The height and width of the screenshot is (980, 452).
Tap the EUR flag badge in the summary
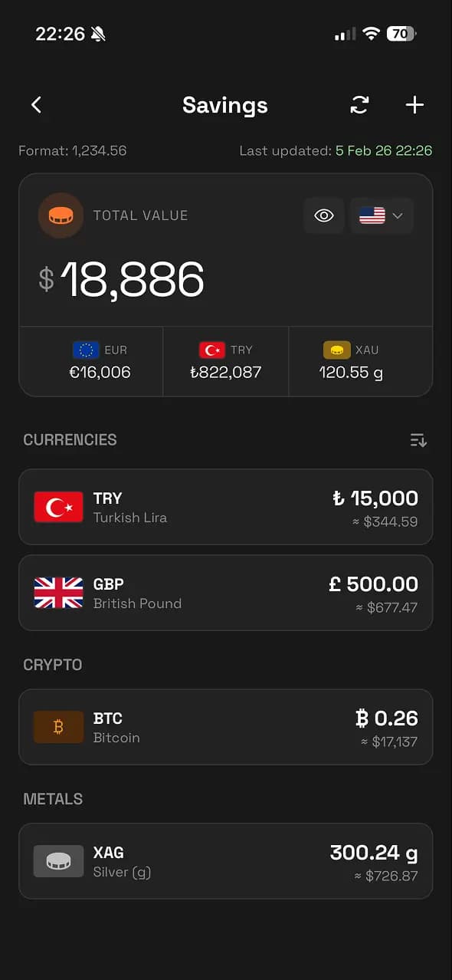pyautogui.click(x=85, y=349)
